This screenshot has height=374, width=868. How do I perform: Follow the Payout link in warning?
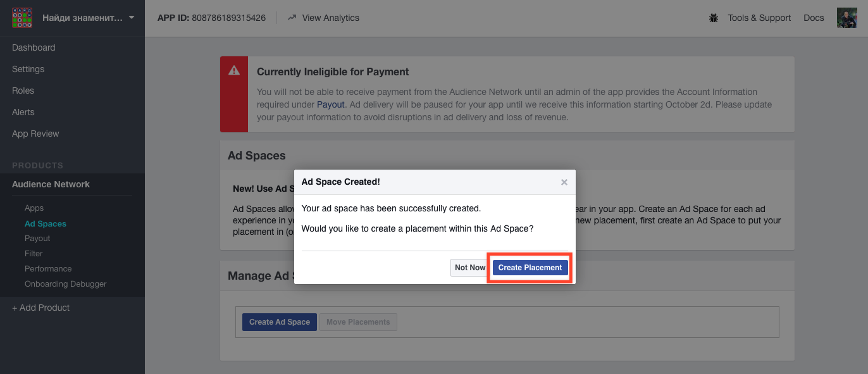point(331,104)
